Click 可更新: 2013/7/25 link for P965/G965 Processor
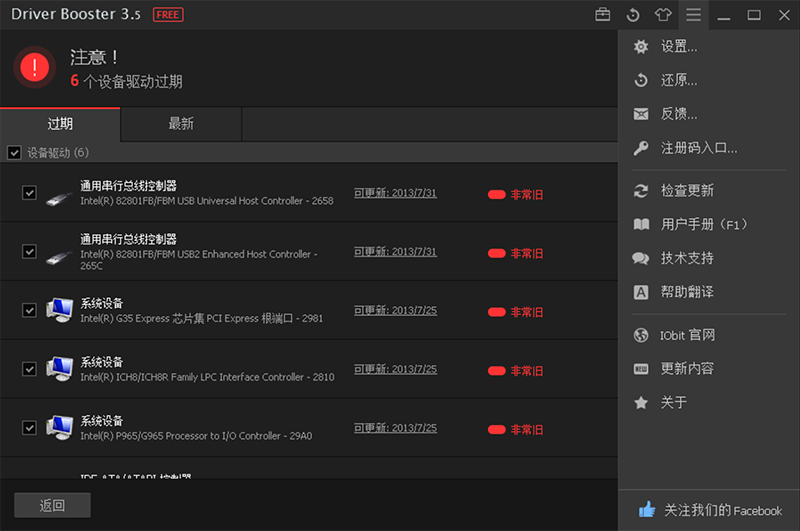 (395, 428)
